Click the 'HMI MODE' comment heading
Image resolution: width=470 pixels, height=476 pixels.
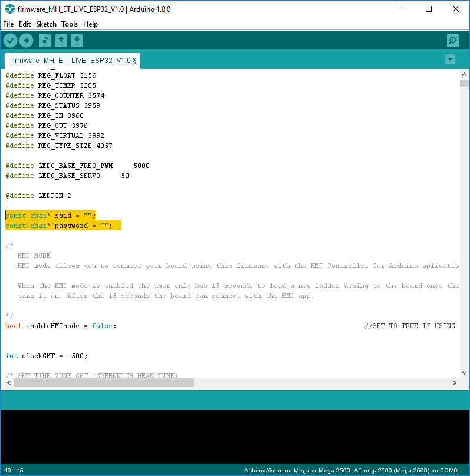34,256
